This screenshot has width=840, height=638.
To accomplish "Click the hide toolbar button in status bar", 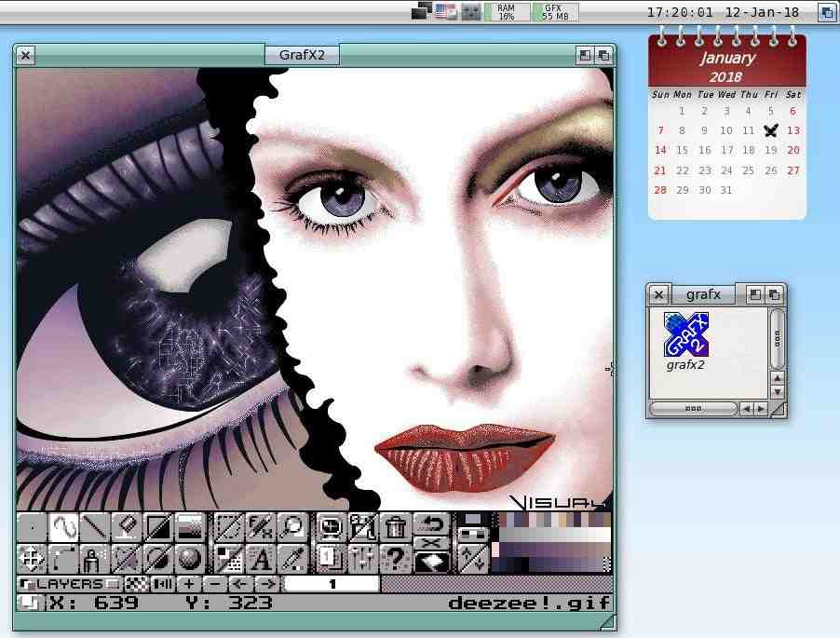I will point(30,604).
